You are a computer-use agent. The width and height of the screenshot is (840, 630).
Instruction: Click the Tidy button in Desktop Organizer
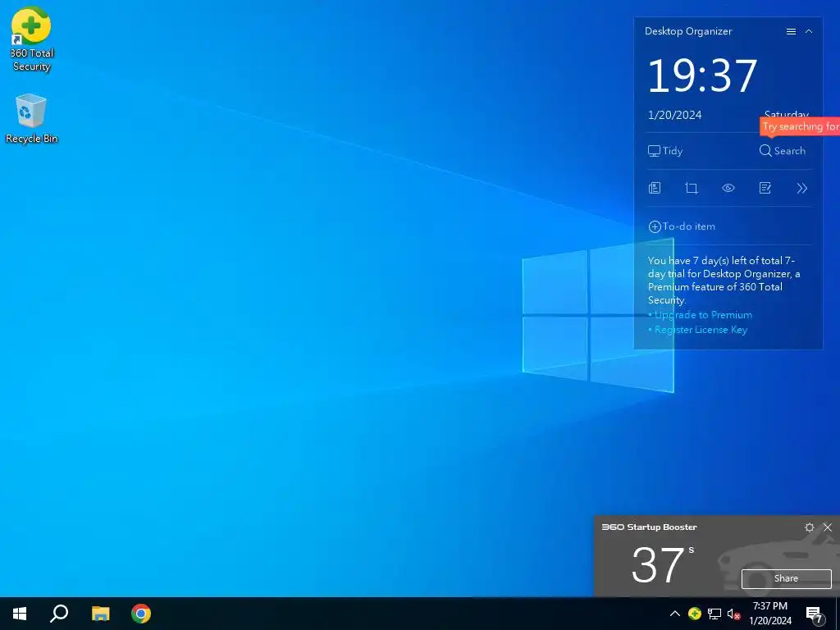pos(665,151)
